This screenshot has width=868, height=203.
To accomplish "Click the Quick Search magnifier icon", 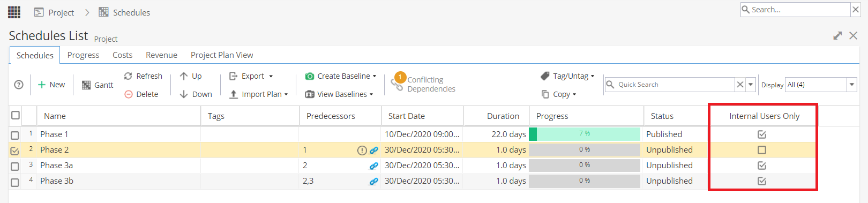I will click(x=610, y=85).
